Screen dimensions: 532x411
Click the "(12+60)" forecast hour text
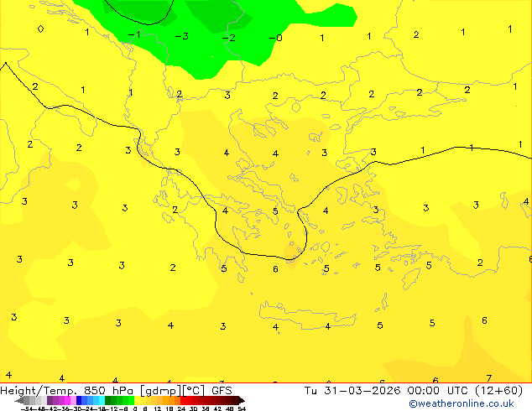point(498,391)
